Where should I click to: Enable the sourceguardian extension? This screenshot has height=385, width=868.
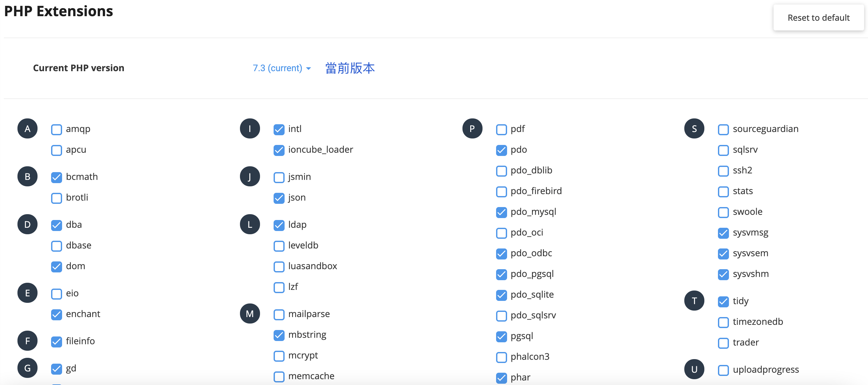(x=723, y=129)
